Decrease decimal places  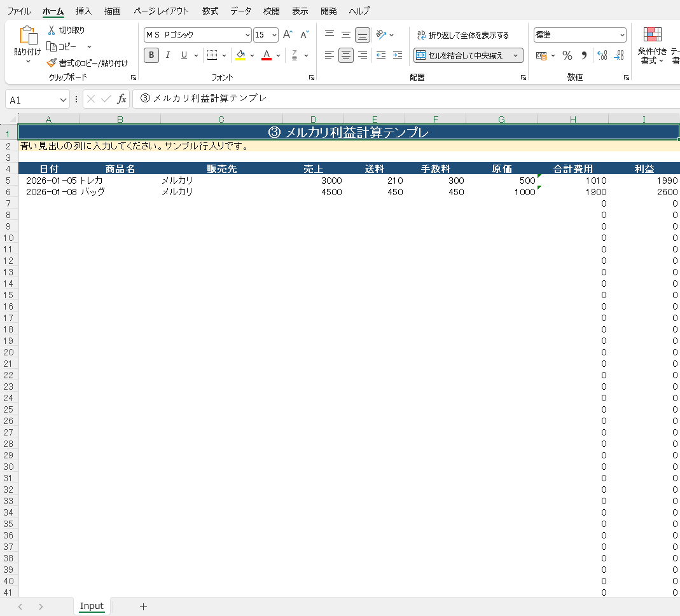coord(619,55)
